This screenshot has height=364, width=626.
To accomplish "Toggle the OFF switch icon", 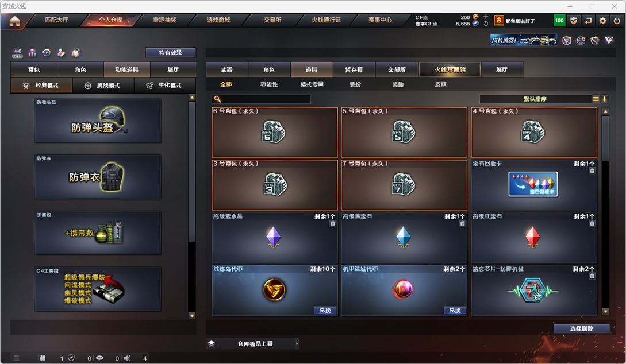I will tap(17, 53).
